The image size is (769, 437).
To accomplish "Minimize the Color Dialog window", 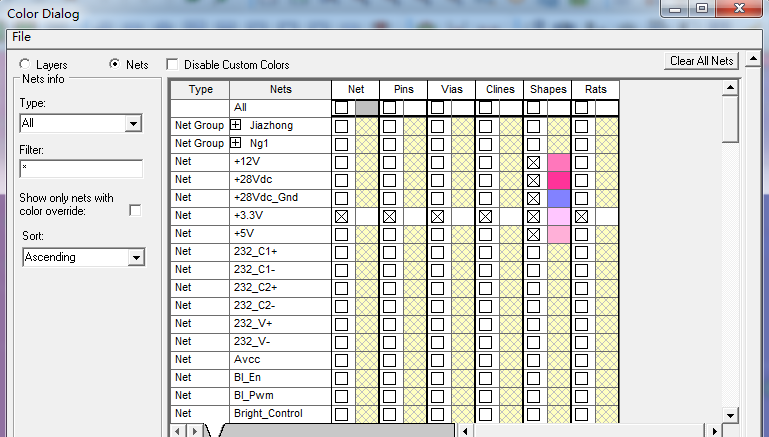I will pyautogui.click(x=675, y=9).
